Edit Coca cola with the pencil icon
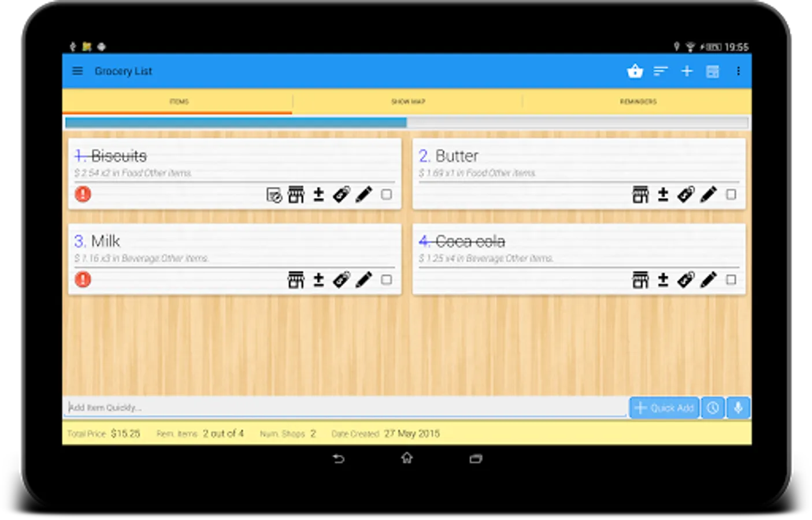The width and height of the screenshot is (812, 520). [x=709, y=280]
